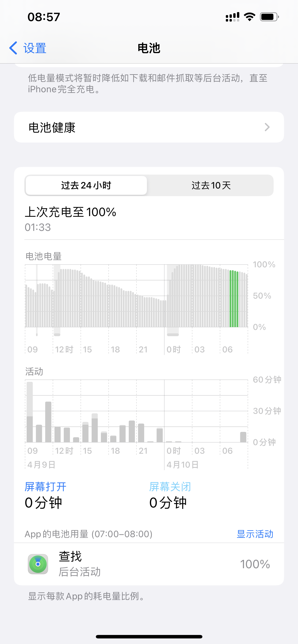Tap the 屏幕打开 legend label
This screenshot has width=298, height=644.
(x=45, y=487)
